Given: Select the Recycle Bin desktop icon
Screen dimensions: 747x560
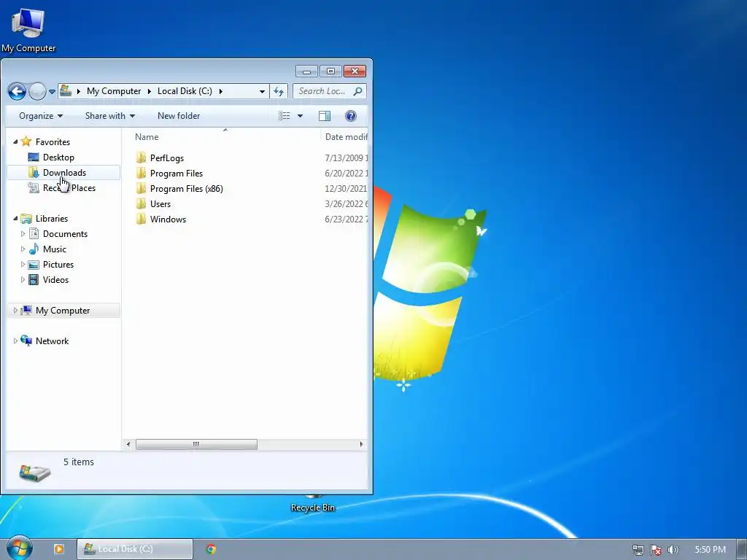Looking at the screenshot, I should [x=313, y=505].
